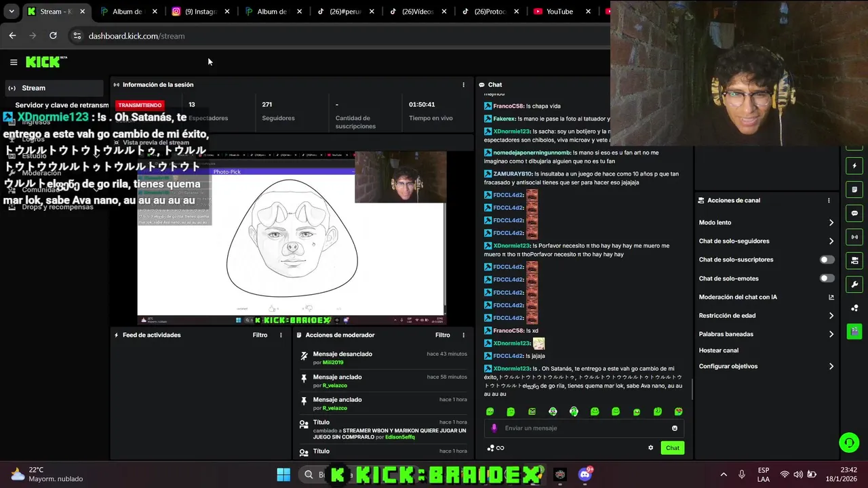Click the green Chat send button
Image resolution: width=868 pixels, height=488 pixels.
point(672,448)
